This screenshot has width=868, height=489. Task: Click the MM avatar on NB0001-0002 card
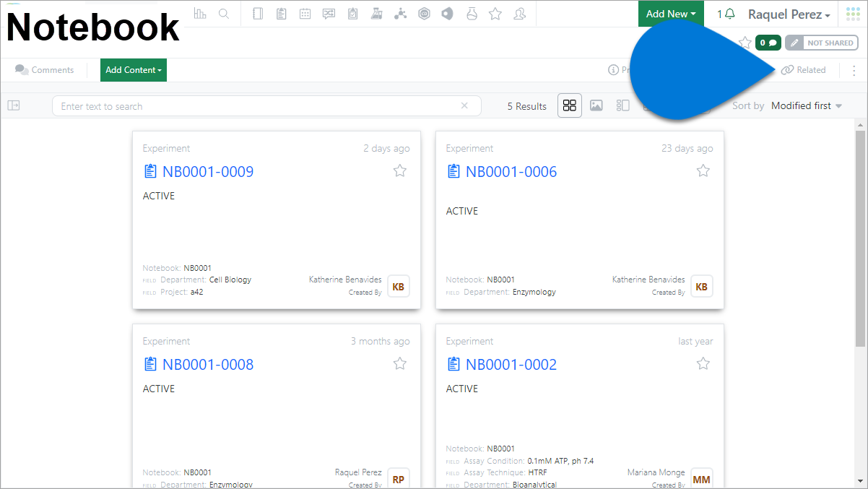coord(702,479)
